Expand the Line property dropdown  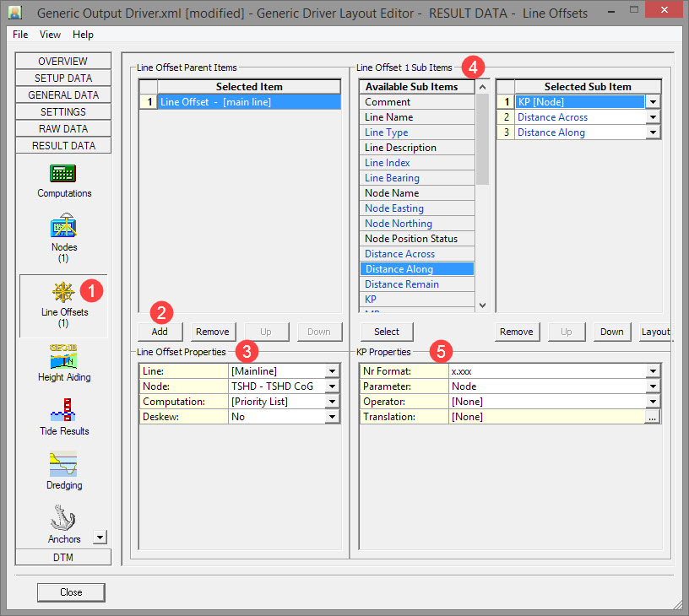click(332, 371)
